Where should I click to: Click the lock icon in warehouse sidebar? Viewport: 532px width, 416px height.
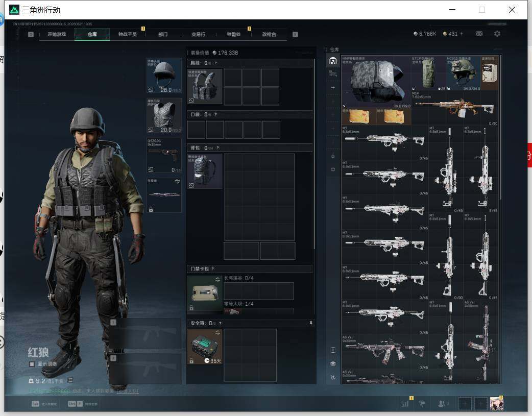(333, 156)
